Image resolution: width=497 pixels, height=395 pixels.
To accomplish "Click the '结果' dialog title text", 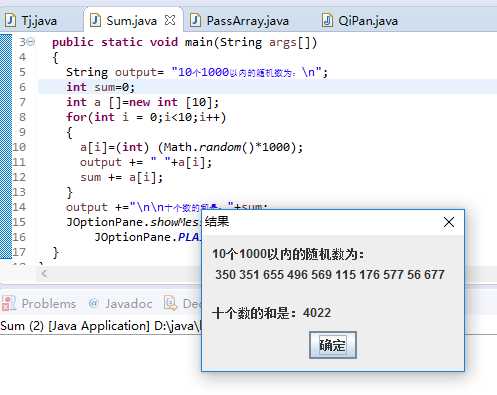I will 217,221.
